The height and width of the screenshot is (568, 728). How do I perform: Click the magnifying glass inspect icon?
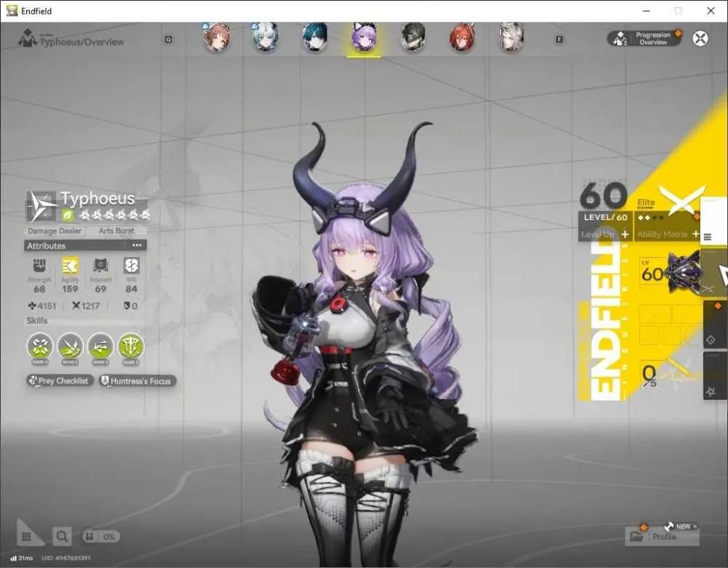pos(62,537)
